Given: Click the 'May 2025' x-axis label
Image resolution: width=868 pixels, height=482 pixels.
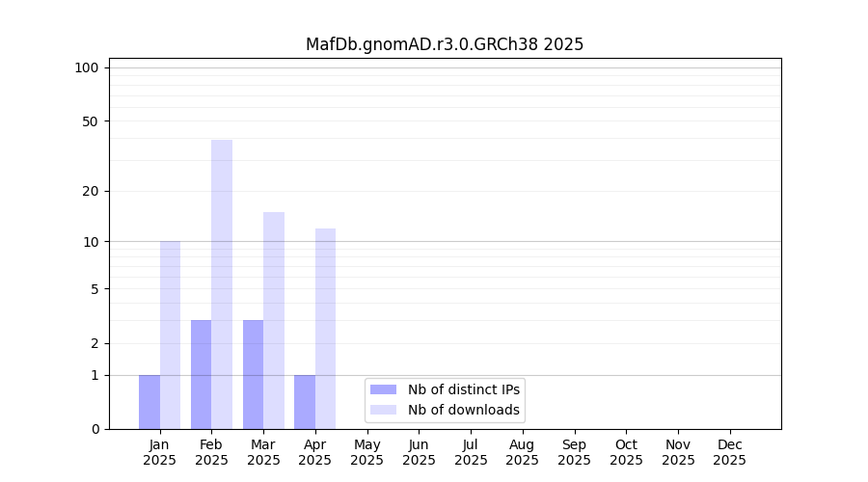Looking at the screenshot, I should click(366, 452).
